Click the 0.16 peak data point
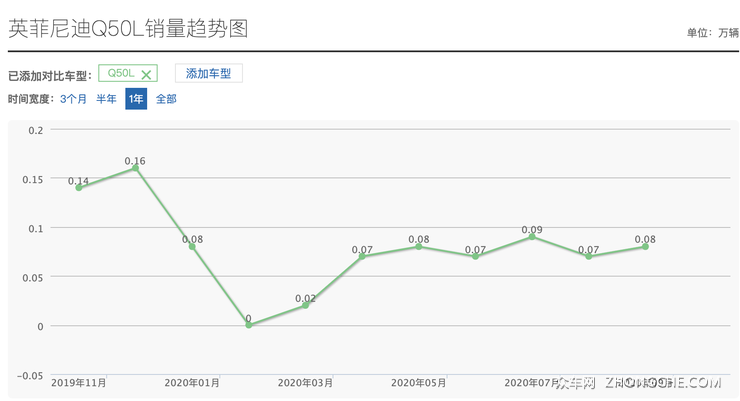The image size is (740, 401). tap(135, 168)
